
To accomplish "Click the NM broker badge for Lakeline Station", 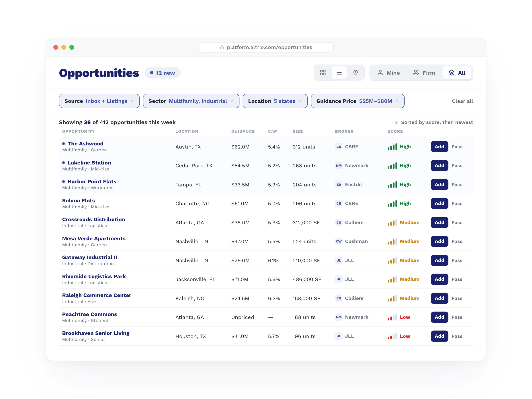I will click(x=339, y=165).
